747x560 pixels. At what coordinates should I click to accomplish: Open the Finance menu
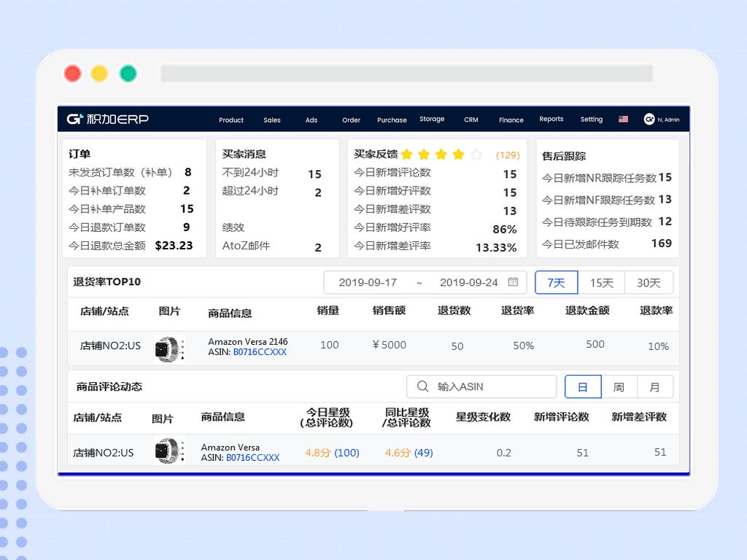click(511, 120)
